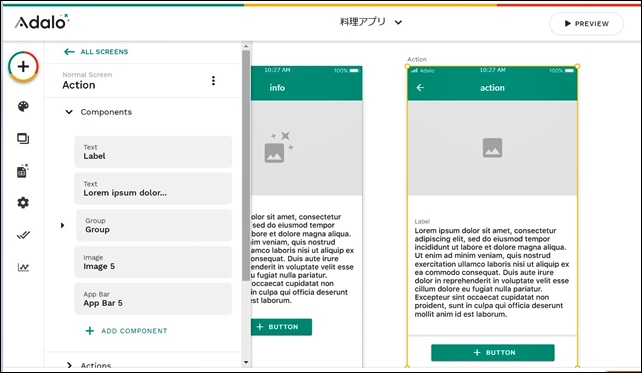This screenshot has height=373, width=642.
Task: Click Add Component link
Action: [127, 331]
